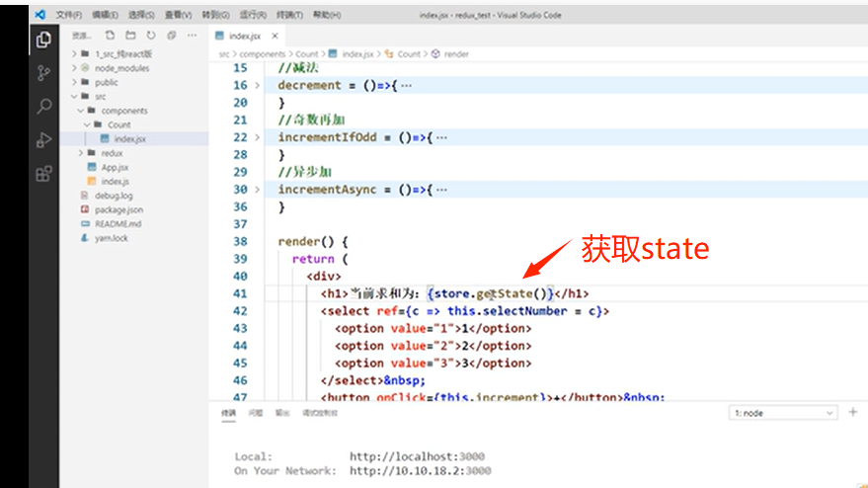Viewport: 868px width, 488px height.
Task: Open the Run and Debug view
Action: (x=43, y=139)
